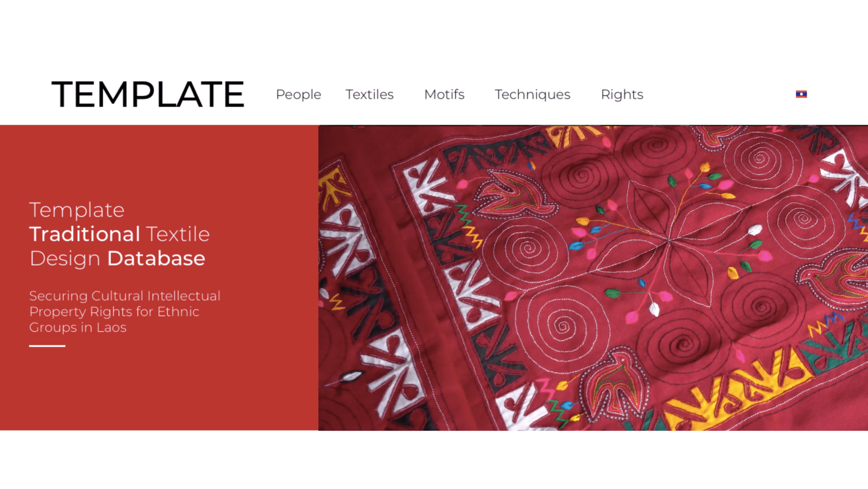Open the TEMPLATE logo home link
The height and width of the screenshot is (489, 868).
click(x=148, y=94)
